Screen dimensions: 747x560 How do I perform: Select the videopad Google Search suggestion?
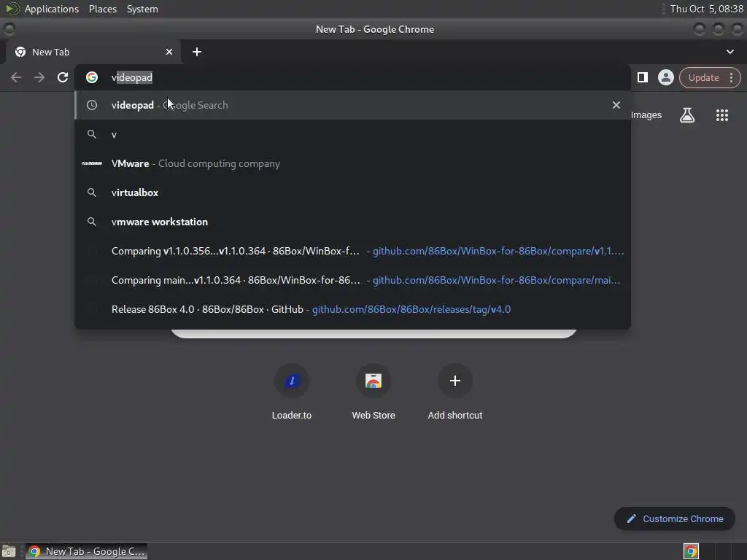tap(352, 105)
